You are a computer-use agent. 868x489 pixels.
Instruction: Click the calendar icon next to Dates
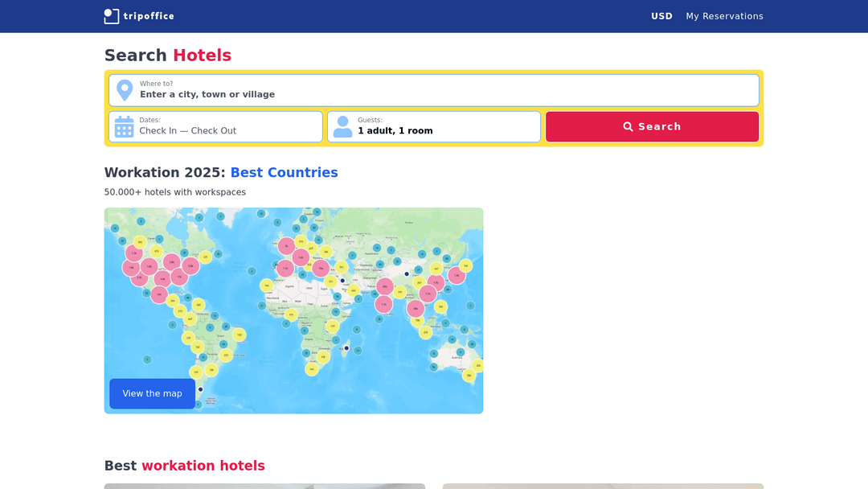click(x=124, y=127)
